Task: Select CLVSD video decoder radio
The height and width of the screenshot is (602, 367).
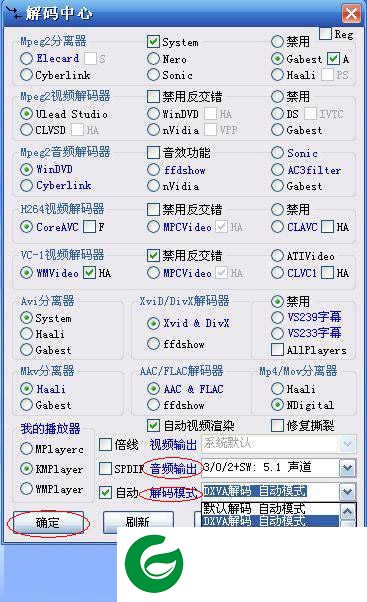Action: [26, 130]
